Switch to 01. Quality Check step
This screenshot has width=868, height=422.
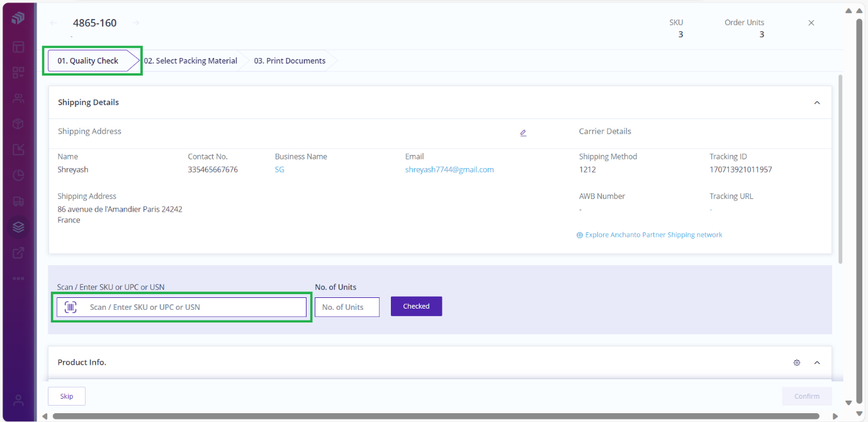tap(93, 61)
